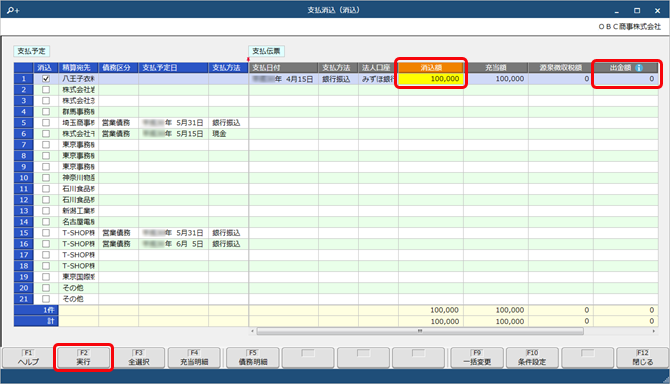Click the orange 消込額 column header
The width and height of the screenshot is (670, 384).
431,67
